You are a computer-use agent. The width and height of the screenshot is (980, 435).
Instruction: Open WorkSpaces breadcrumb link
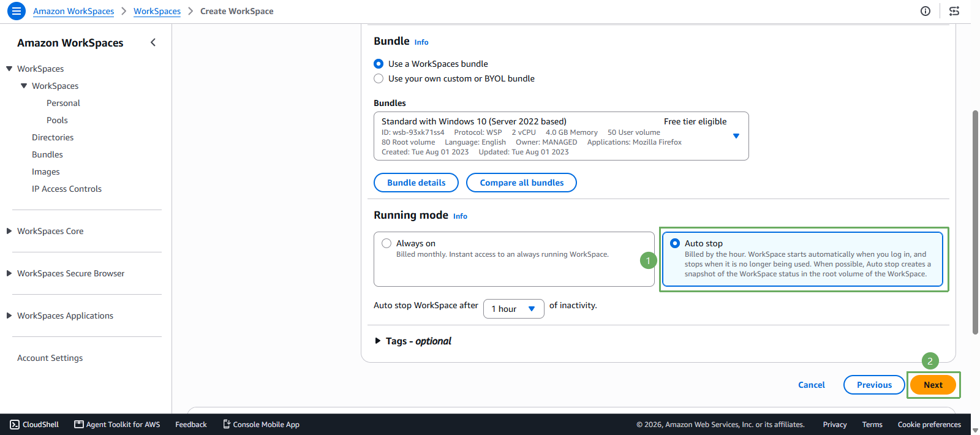coord(157,11)
